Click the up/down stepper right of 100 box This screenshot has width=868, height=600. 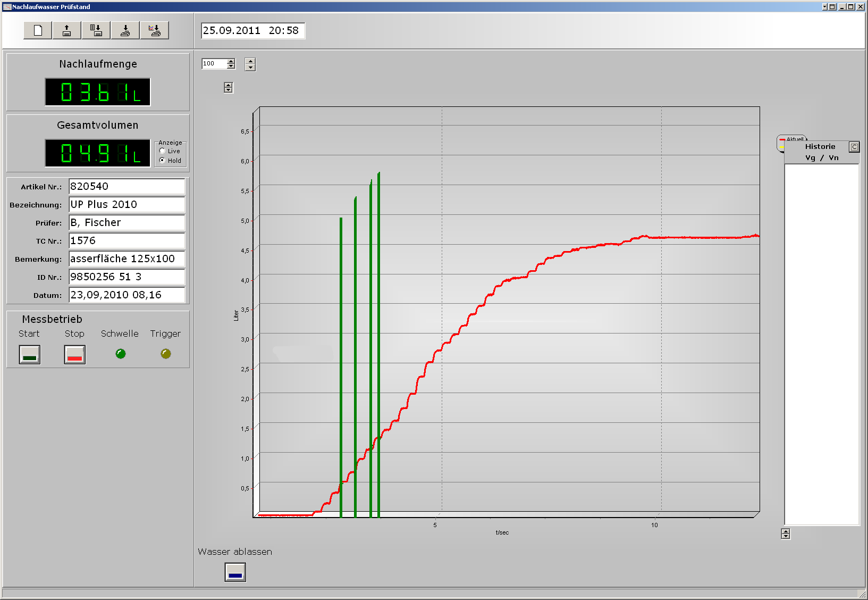250,64
